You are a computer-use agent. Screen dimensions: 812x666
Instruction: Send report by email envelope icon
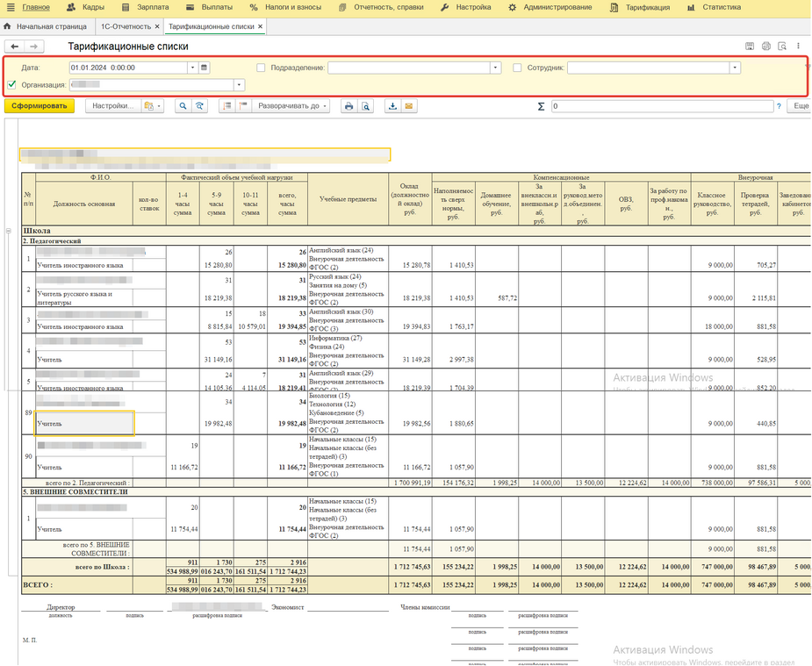tap(408, 106)
